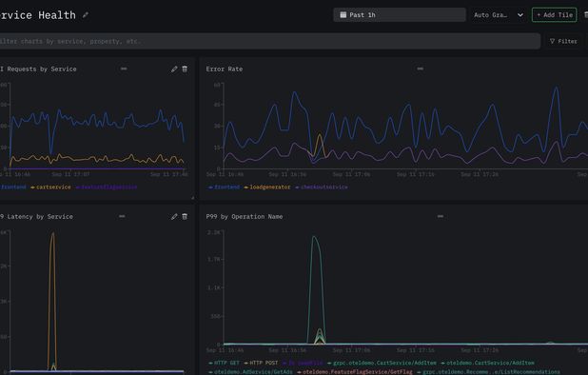Toggle loadgenerator series in Error Rate legend
Image resolution: width=588 pixels, height=375 pixels.
click(x=267, y=187)
